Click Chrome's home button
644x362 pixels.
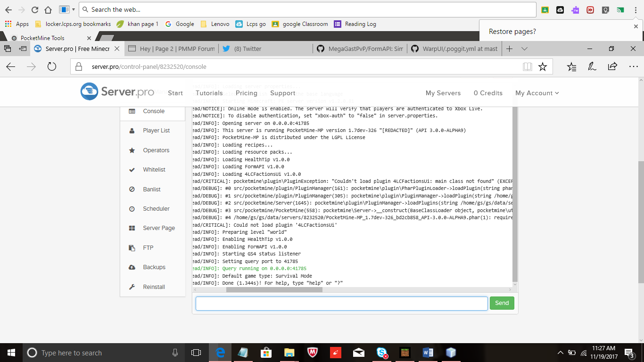point(48,9)
